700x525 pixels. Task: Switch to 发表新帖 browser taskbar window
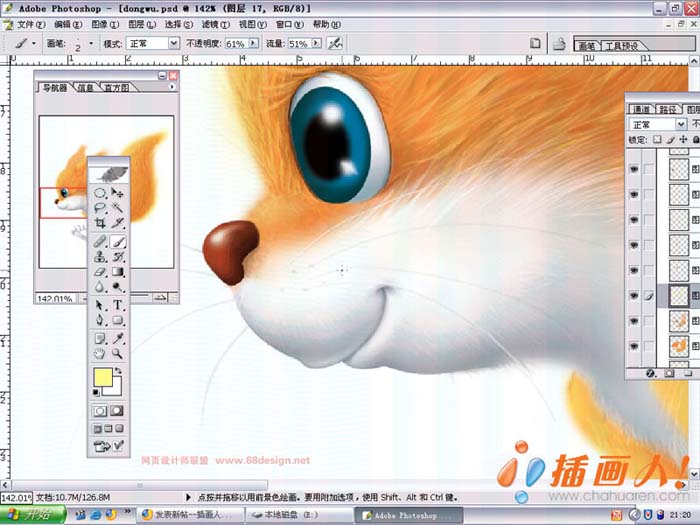pyautogui.click(x=190, y=515)
